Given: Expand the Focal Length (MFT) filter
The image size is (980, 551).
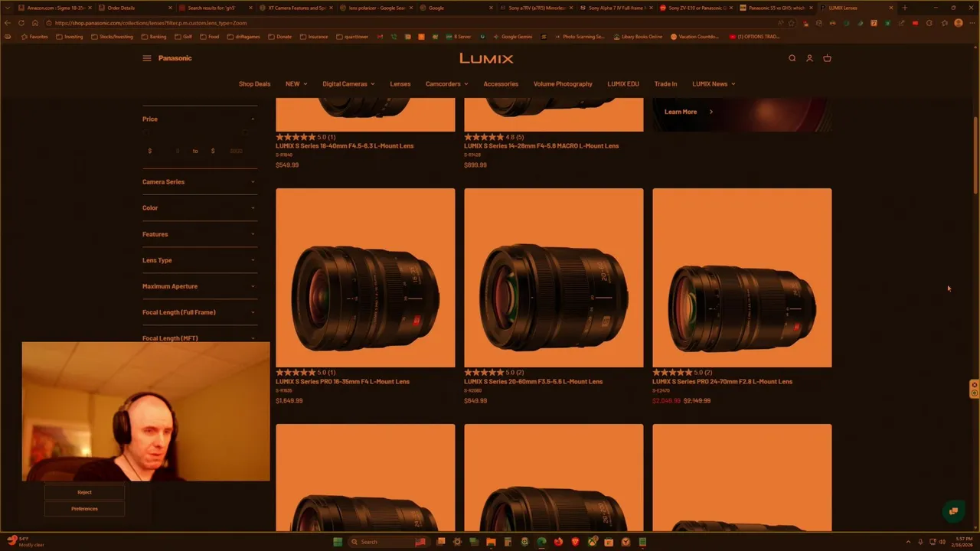Looking at the screenshot, I should [199, 337].
